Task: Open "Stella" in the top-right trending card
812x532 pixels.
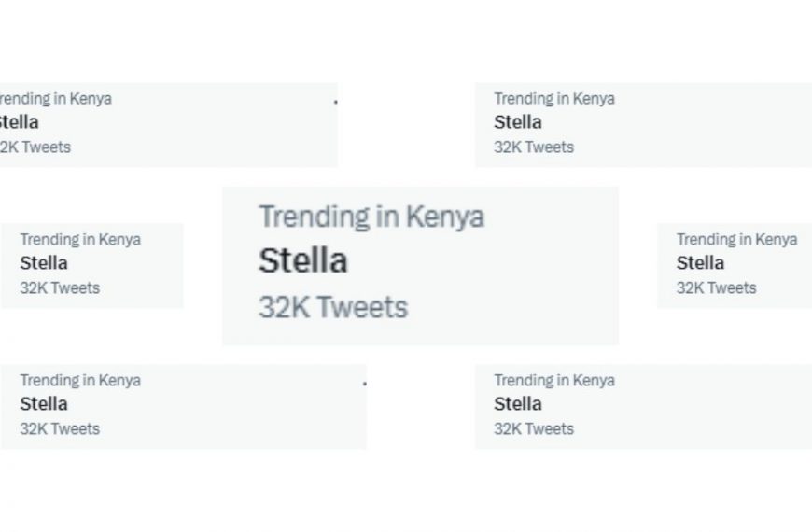Action: click(x=517, y=122)
